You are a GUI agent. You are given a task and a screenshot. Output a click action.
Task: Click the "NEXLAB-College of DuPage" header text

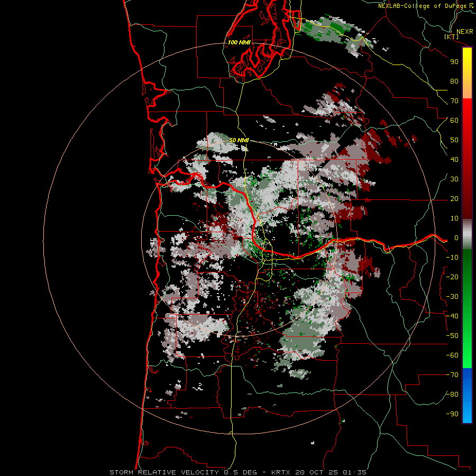[x=423, y=6]
